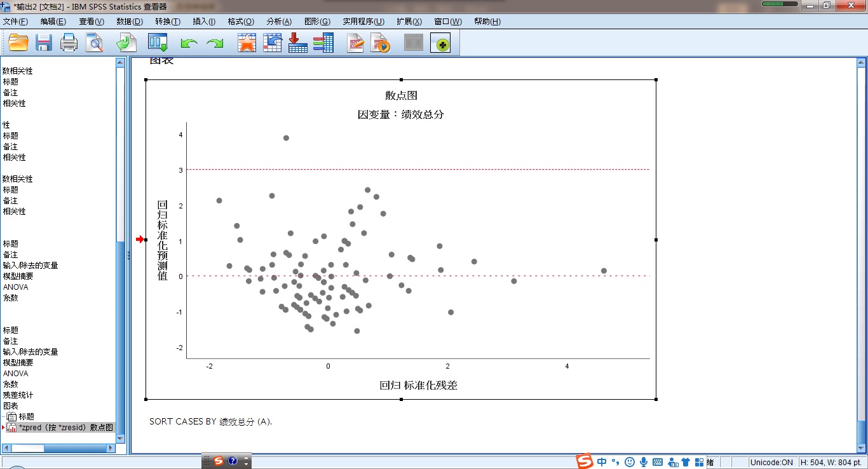
Task: Recall recently used dialogs from the toolbar
Action: pyautogui.click(x=158, y=43)
